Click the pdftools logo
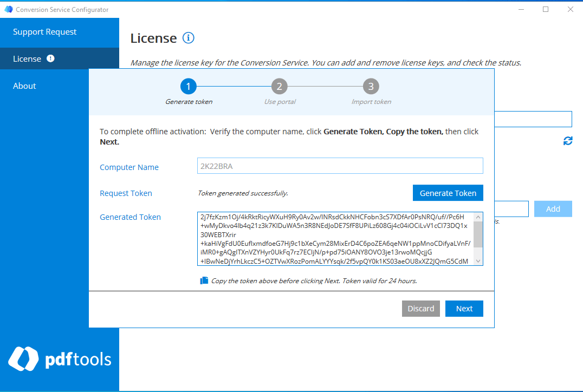Viewport: 583px width, 392px height. point(60,359)
